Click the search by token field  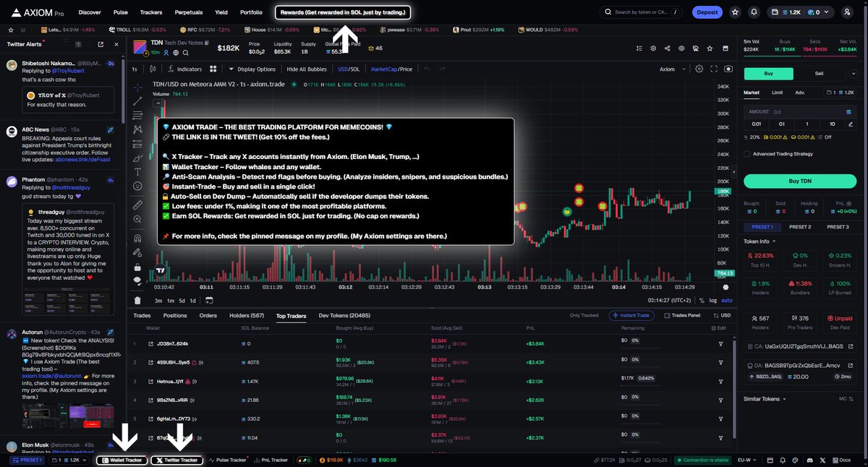point(642,12)
